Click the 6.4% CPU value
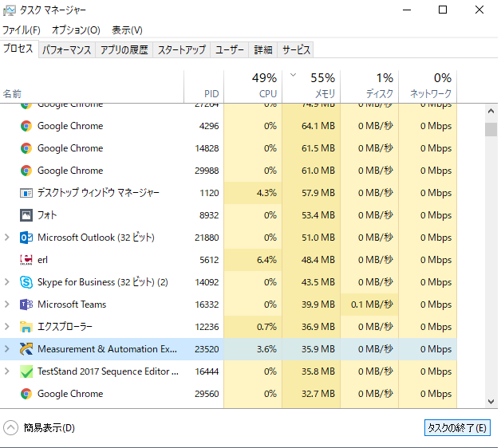The height and width of the screenshot is (448, 501). pos(266,260)
